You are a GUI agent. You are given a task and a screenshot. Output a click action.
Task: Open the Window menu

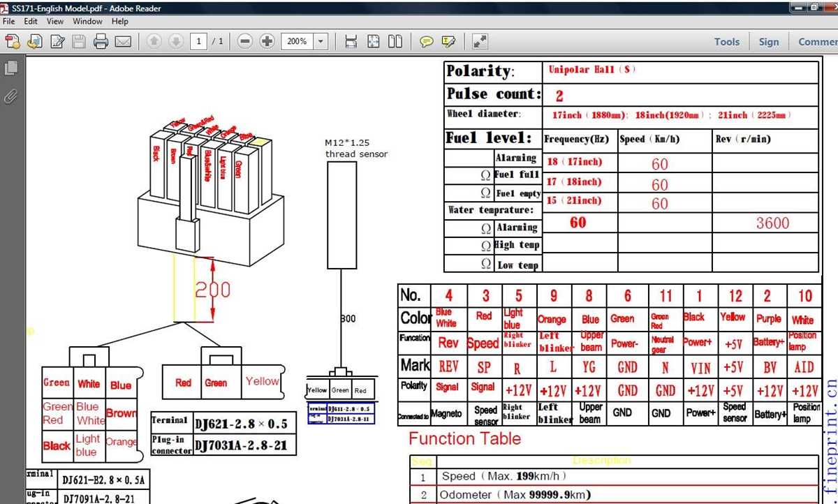point(87,22)
